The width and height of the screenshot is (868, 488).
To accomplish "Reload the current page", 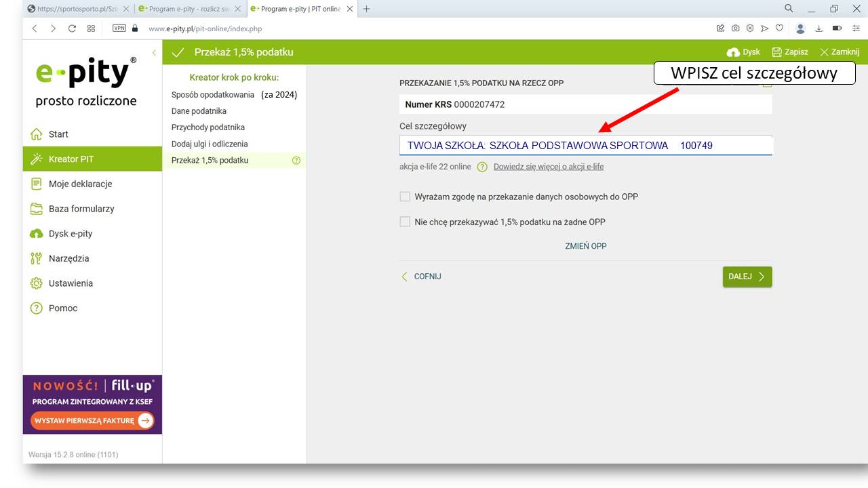I will click(72, 28).
